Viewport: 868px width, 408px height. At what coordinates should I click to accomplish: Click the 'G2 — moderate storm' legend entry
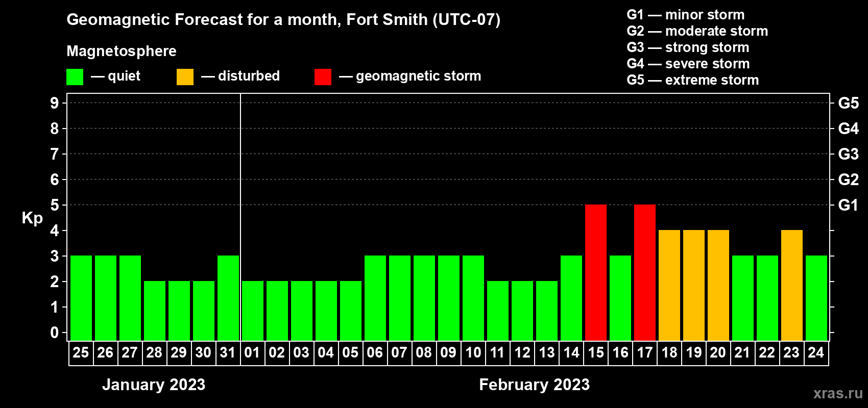(x=697, y=31)
